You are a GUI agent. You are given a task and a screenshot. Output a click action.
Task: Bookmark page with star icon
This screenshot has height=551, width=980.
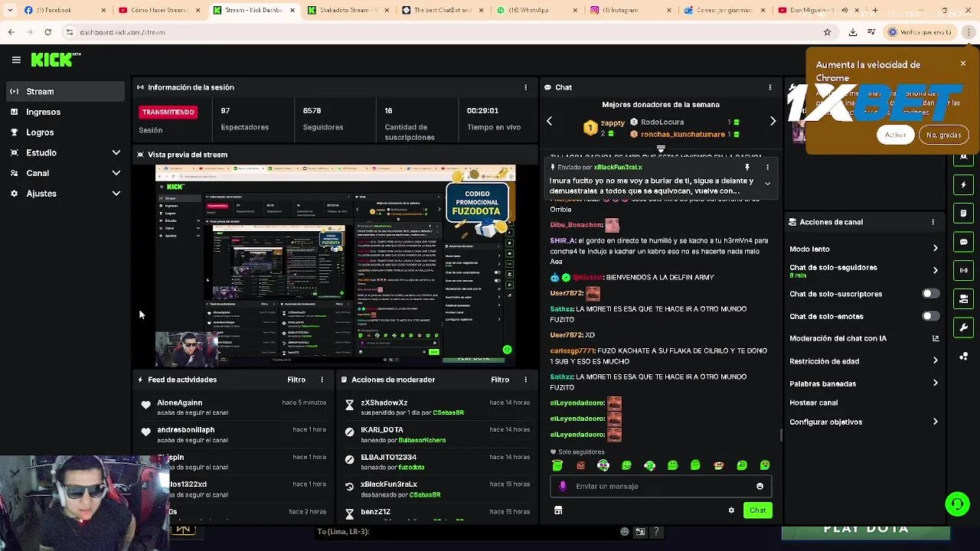coord(827,32)
